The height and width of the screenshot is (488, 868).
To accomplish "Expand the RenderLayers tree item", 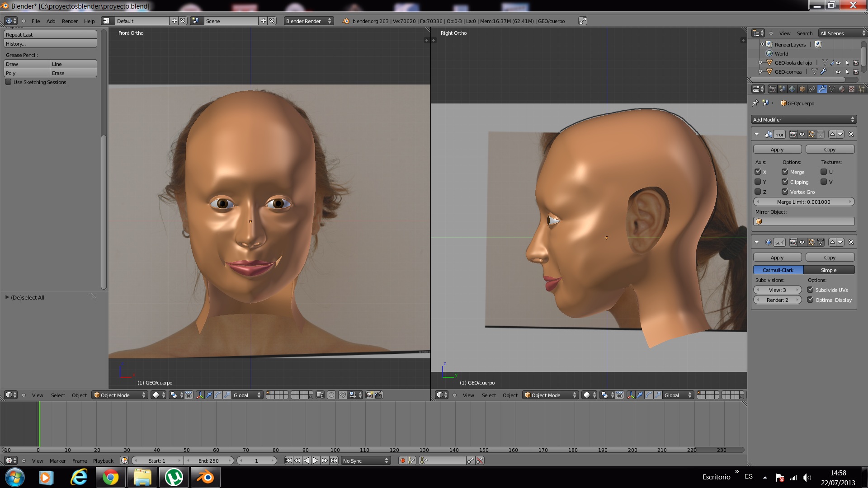I will (x=762, y=44).
